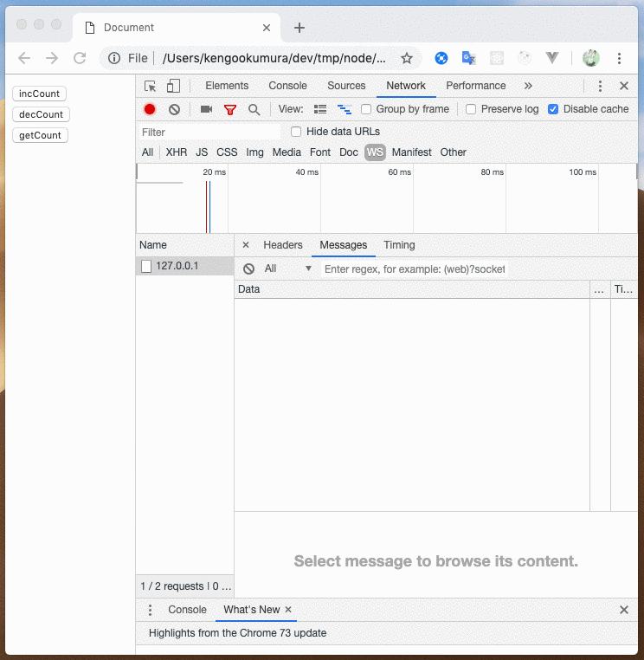Close the Document browser tab
Viewport: 644px width, 660px height.
[x=267, y=28]
